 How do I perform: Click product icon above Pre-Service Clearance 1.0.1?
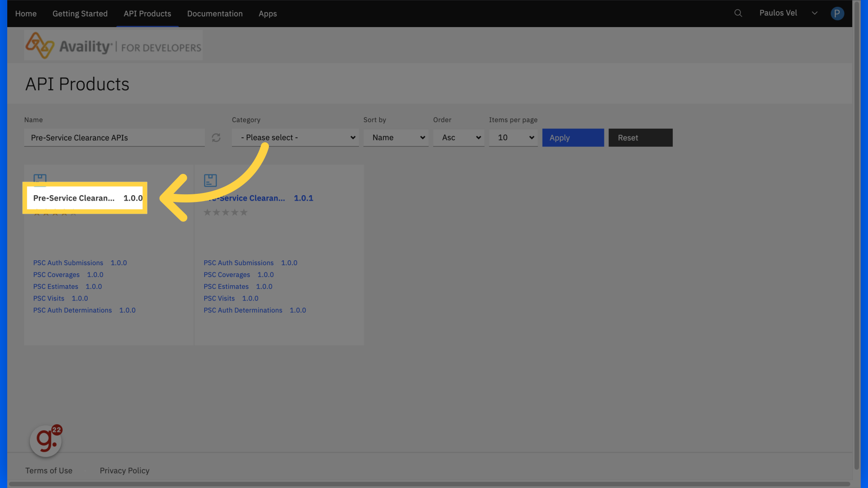210,180
